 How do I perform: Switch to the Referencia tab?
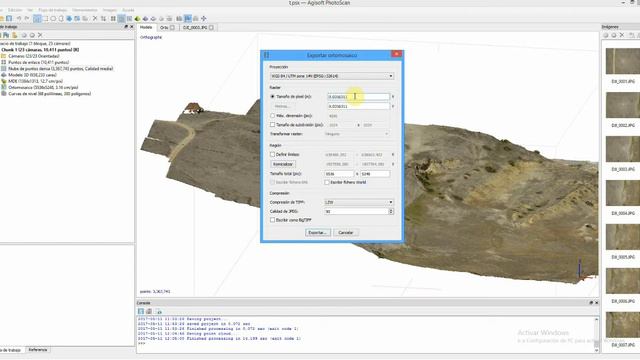pyautogui.click(x=38, y=350)
